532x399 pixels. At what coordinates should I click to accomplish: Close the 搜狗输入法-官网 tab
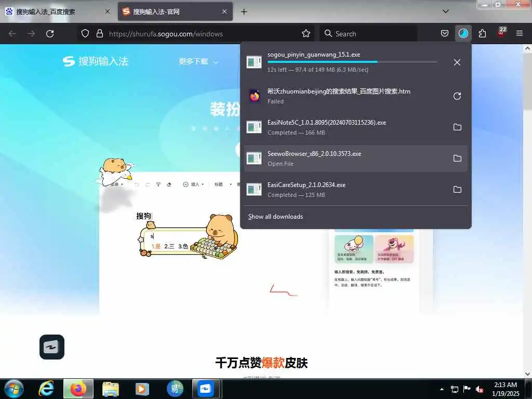[x=224, y=11]
